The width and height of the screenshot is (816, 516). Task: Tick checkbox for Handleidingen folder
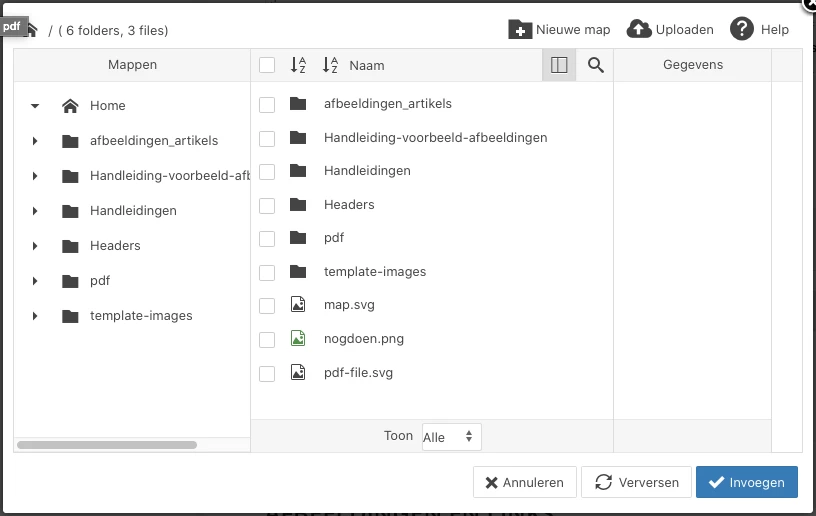tap(267, 172)
